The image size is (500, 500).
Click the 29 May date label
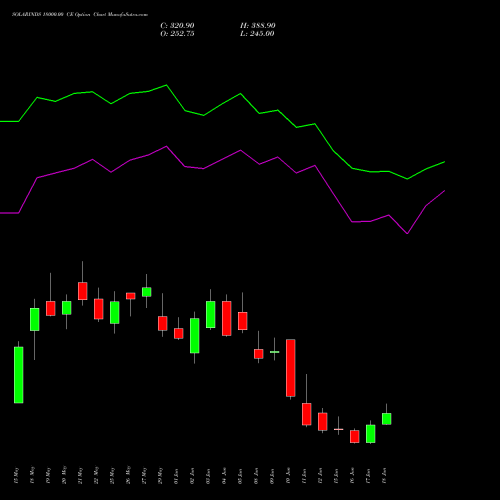tap(161, 476)
